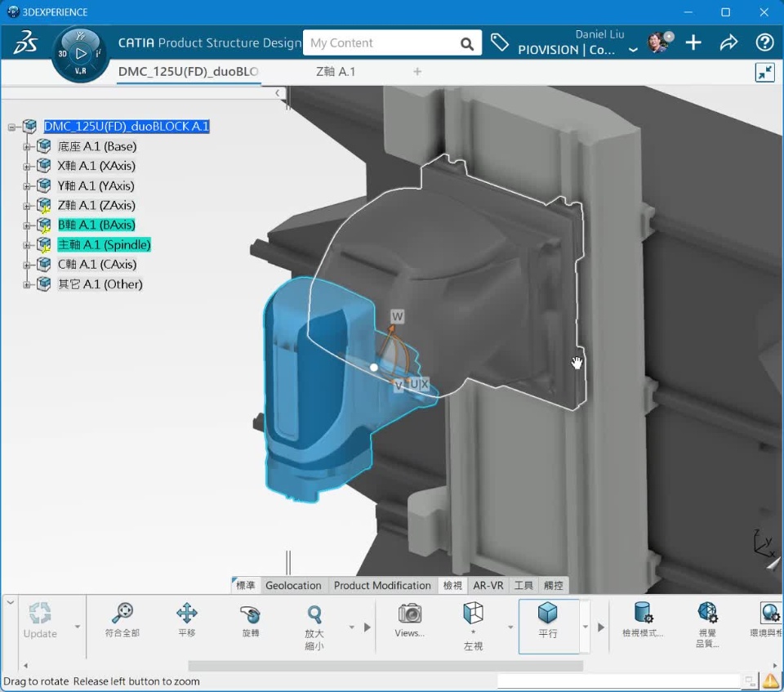Add a new tab with the plus button
Viewport: 784px width, 692px height.
(417, 72)
